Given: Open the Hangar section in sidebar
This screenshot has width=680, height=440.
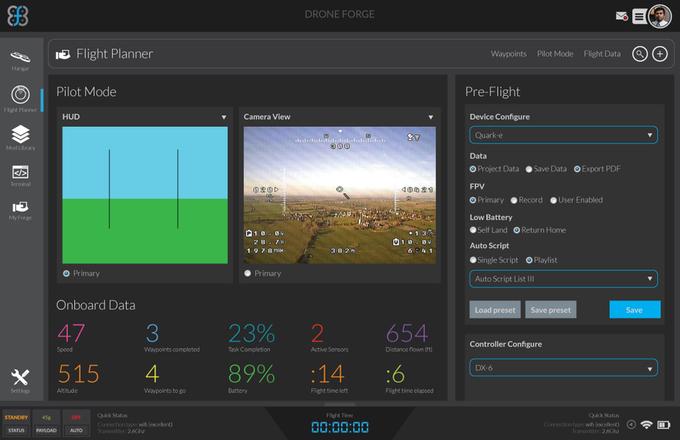Looking at the screenshot, I should (x=20, y=58).
